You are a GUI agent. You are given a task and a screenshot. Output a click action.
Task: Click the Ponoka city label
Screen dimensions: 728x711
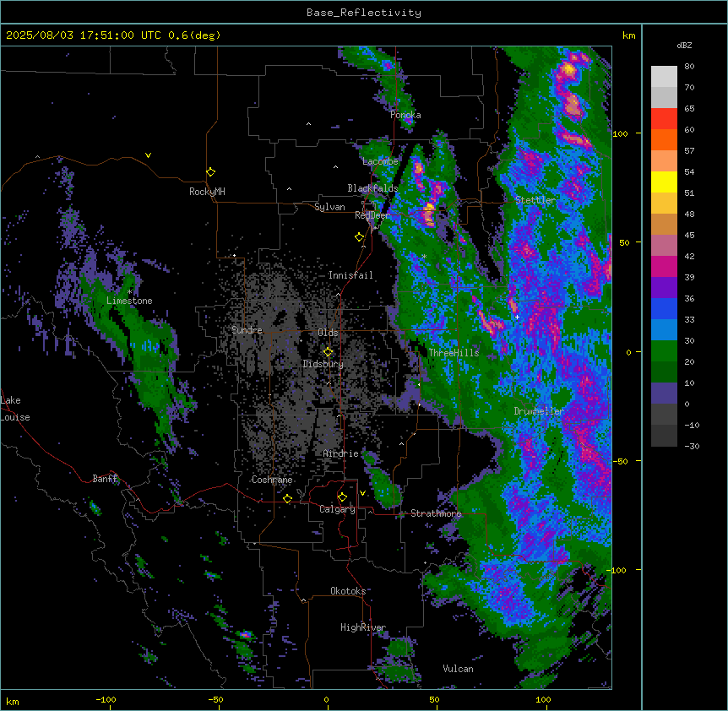pos(405,115)
